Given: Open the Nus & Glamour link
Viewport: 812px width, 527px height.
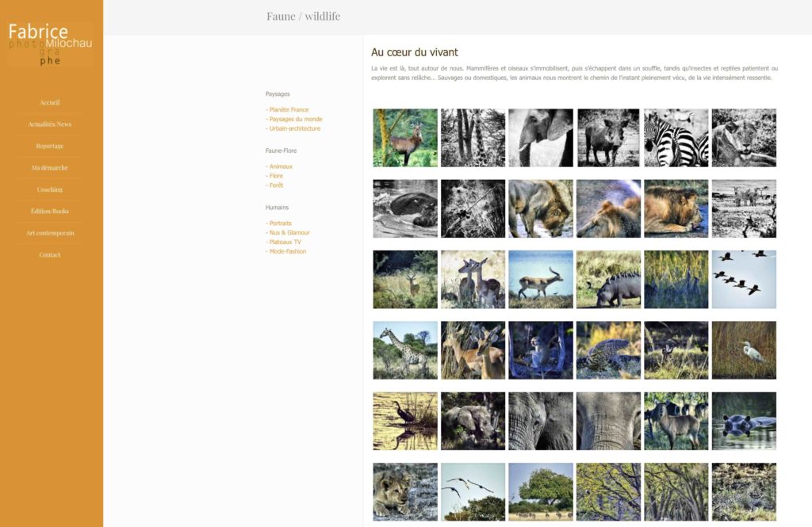Looking at the screenshot, I should coord(288,233).
